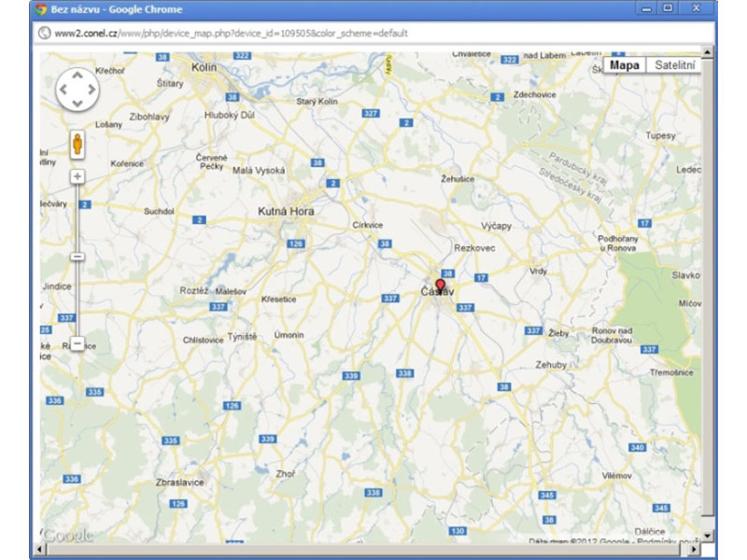Click the red location marker at Čáslav
The image size is (747, 560).
(440, 287)
